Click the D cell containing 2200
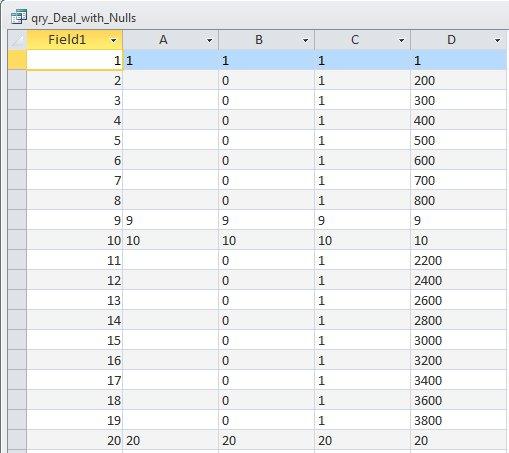509x453 pixels. point(459,260)
